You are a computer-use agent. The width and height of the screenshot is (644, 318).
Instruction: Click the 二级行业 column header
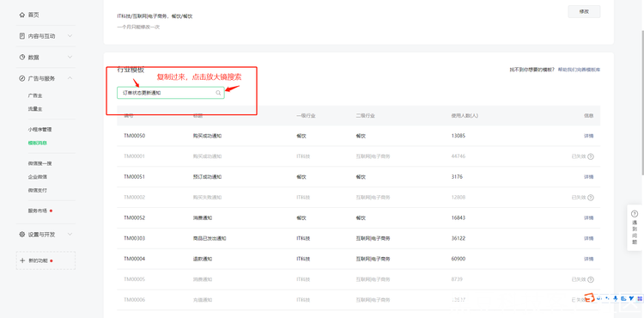[x=365, y=116]
